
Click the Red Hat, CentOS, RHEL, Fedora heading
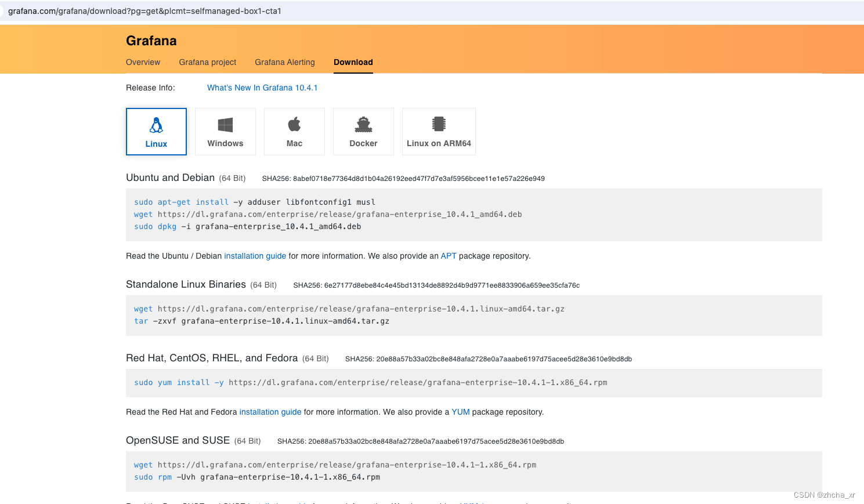(212, 358)
